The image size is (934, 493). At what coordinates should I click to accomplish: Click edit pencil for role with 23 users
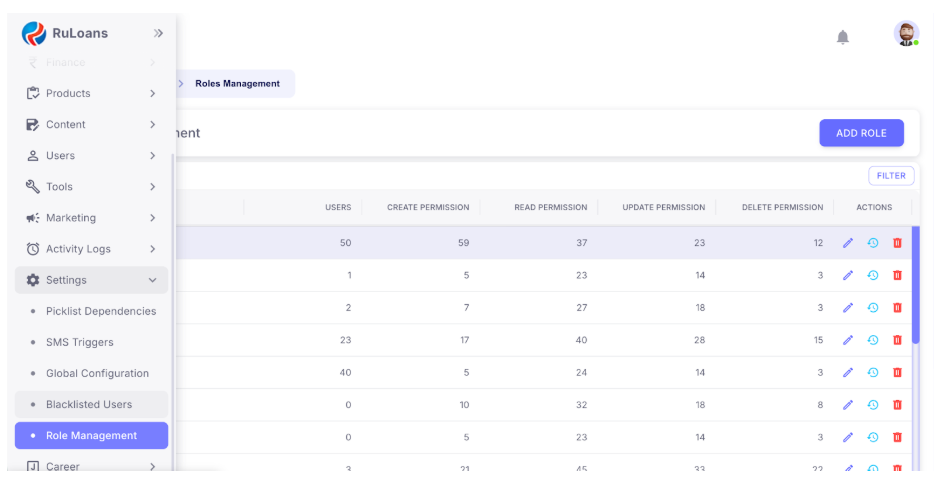[848, 340]
